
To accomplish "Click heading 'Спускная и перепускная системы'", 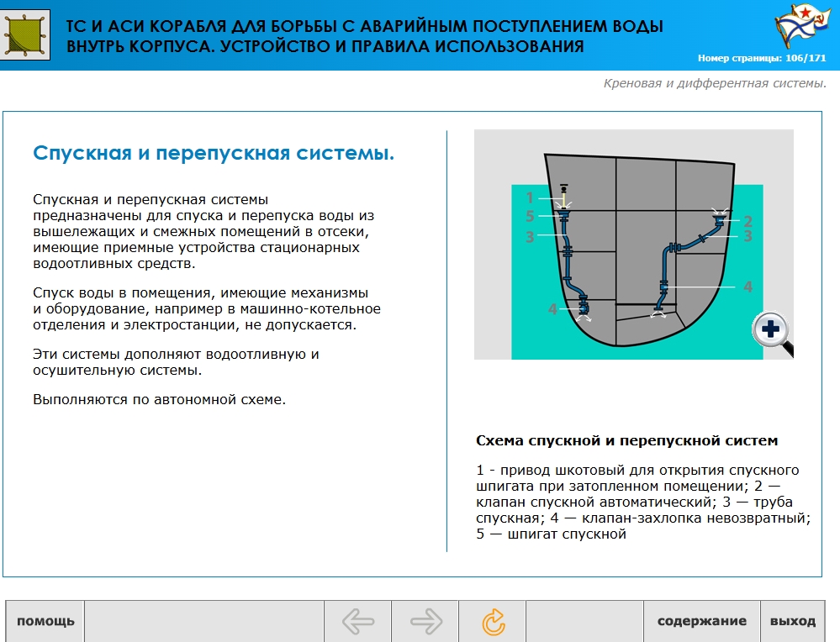I will pos(214,153).
